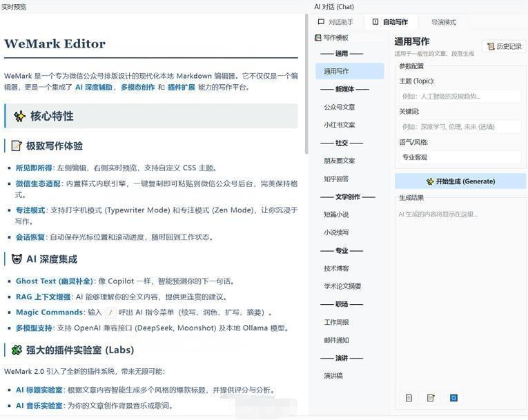Click the puzzle piece emoji before 强大的插件实验室

[x=17, y=350]
